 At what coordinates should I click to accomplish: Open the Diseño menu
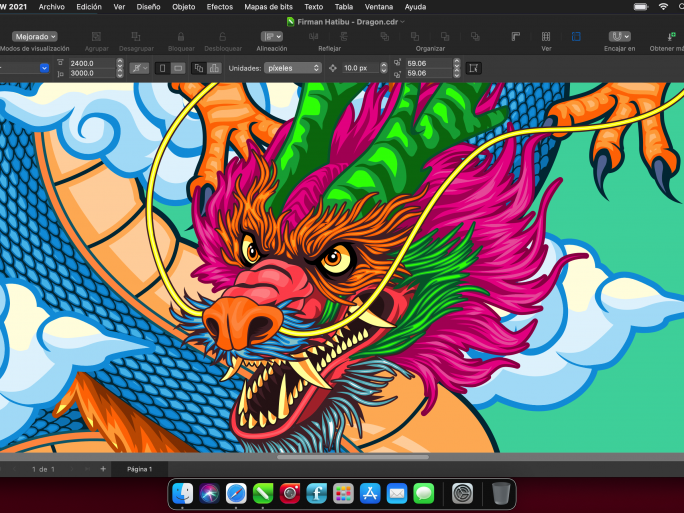148,7
